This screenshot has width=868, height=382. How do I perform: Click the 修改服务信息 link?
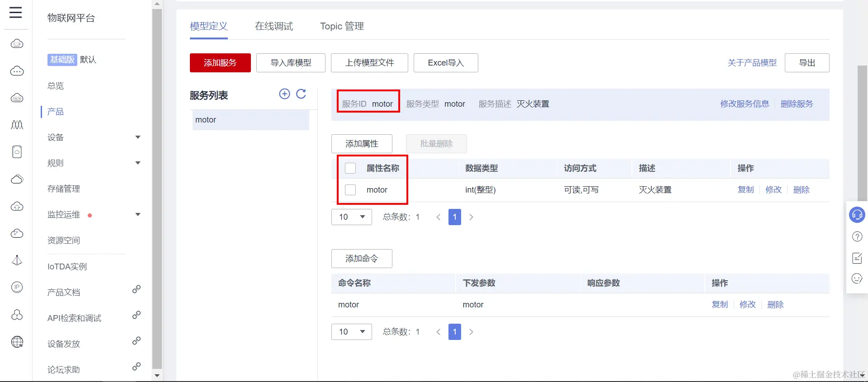click(x=745, y=104)
